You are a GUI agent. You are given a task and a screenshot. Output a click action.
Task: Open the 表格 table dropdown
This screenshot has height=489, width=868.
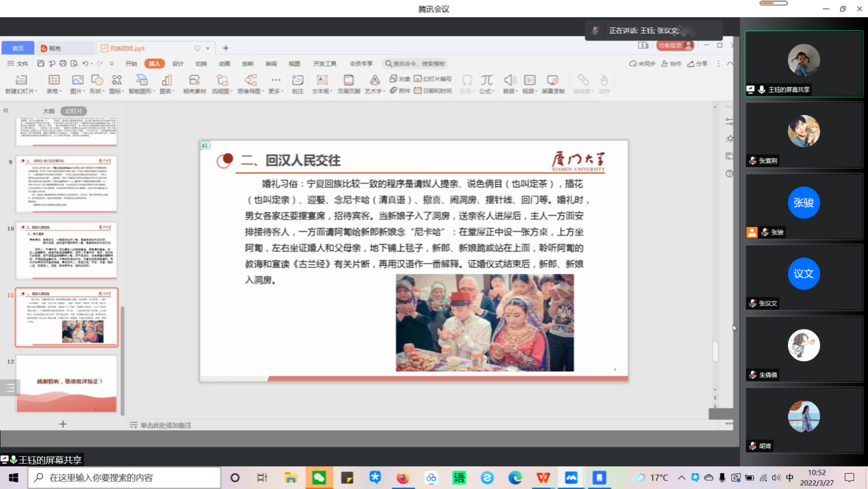54,90
